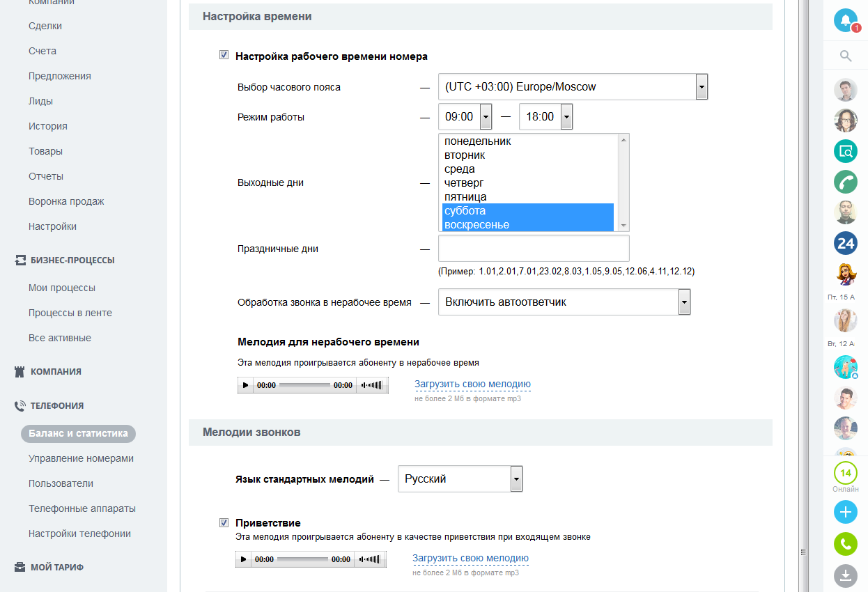868x592 pixels.
Task: Open the green curved handset chat icon
Action: pyautogui.click(x=846, y=182)
